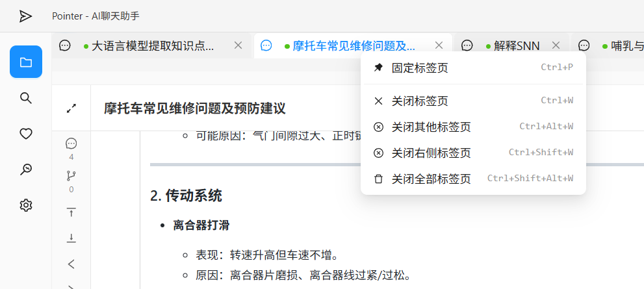
Task: Click the Pointer app logo icon
Action: [x=25, y=16]
